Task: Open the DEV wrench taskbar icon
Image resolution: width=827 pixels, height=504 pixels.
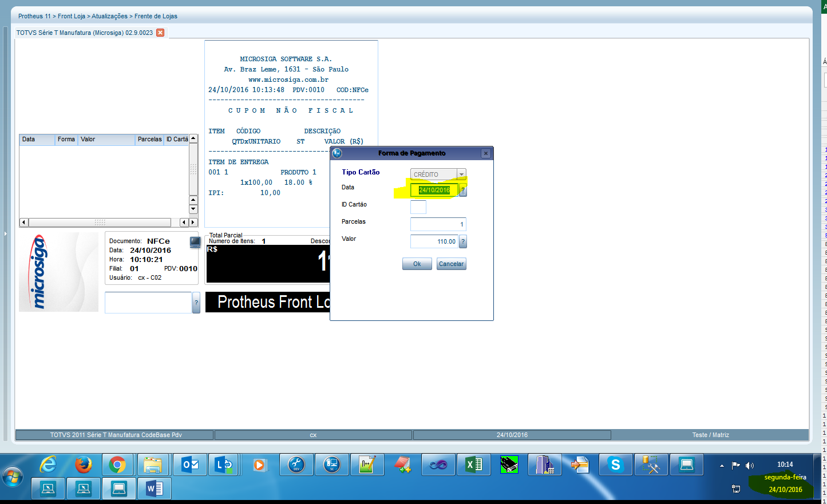Action: (x=296, y=465)
